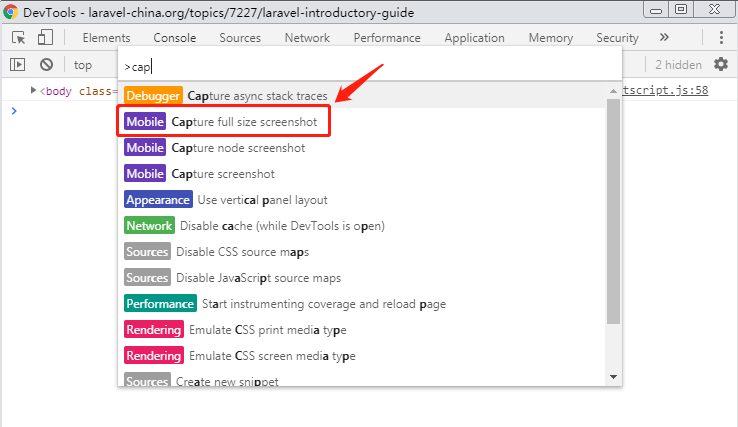Choose Capture node screenshot
This screenshot has width=738, height=427.
pos(361,148)
